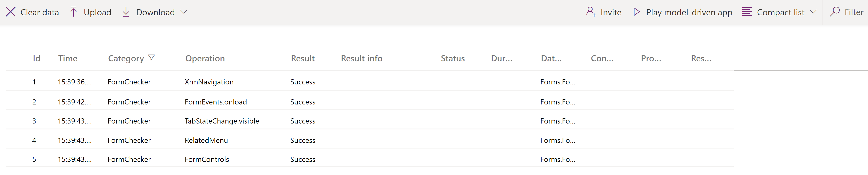The height and width of the screenshot is (175, 868).
Task: Click the filter icon on Category column
Action: (151, 57)
